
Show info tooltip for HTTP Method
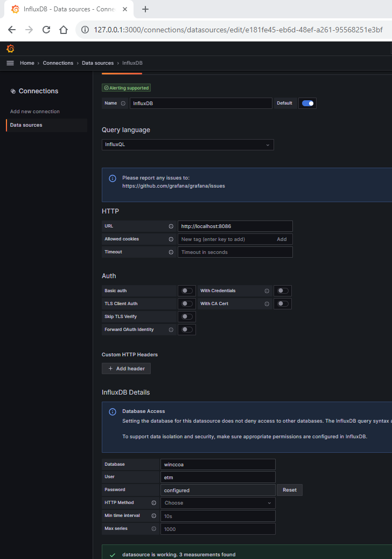click(x=154, y=503)
